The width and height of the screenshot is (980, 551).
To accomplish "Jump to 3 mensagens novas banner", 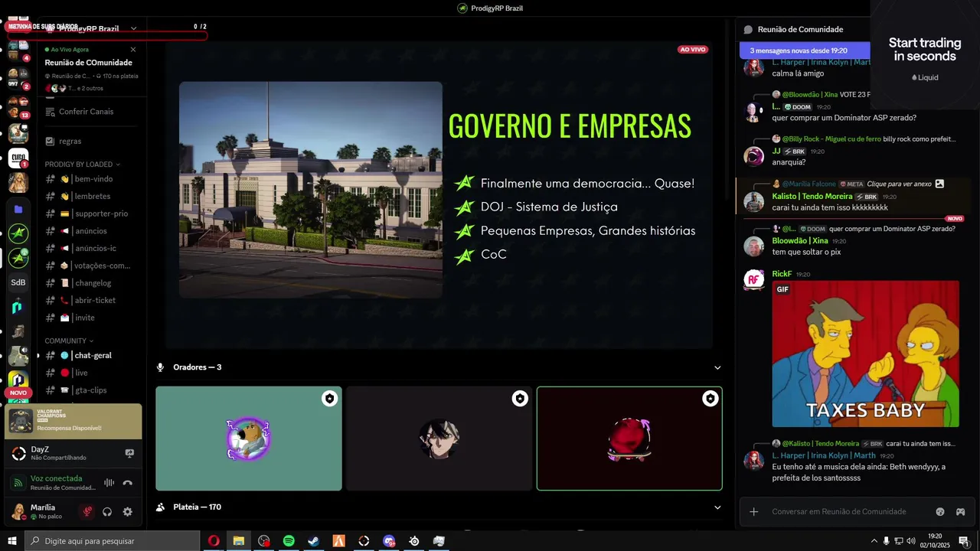I will click(x=805, y=51).
